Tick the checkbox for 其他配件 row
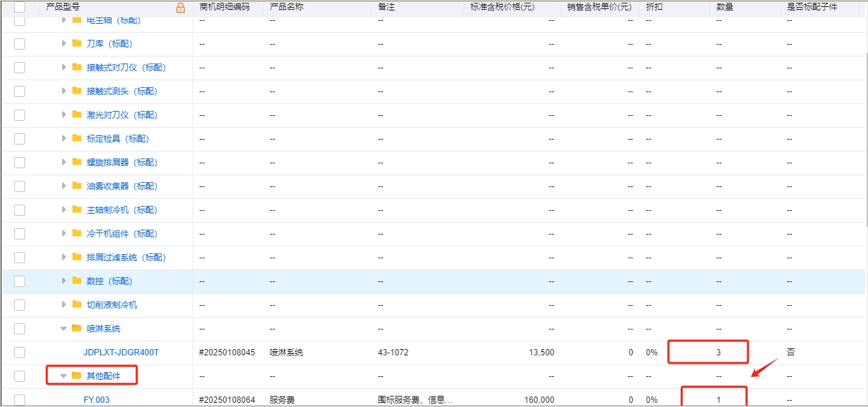 pos(20,376)
